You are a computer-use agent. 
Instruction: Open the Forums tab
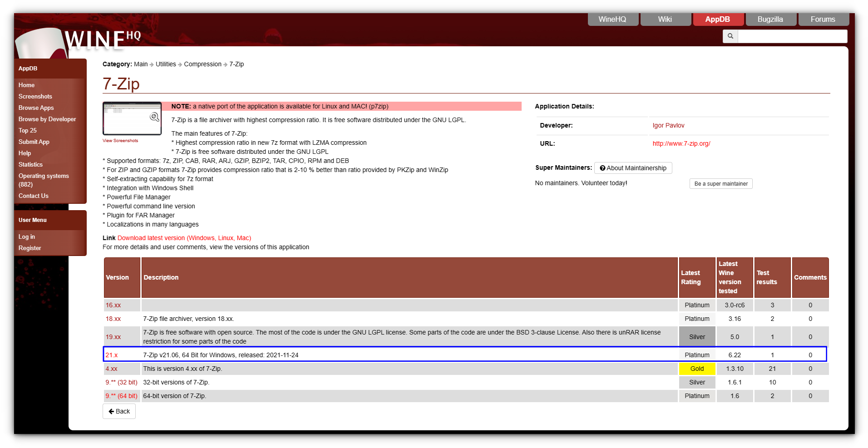coord(823,19)
